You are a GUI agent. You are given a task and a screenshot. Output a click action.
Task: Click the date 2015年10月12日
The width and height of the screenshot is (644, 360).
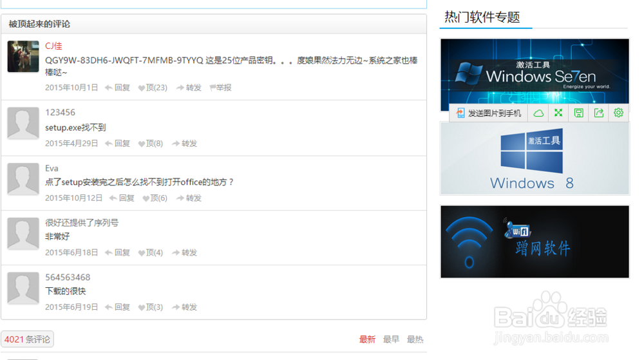click(x=73, y=198)
